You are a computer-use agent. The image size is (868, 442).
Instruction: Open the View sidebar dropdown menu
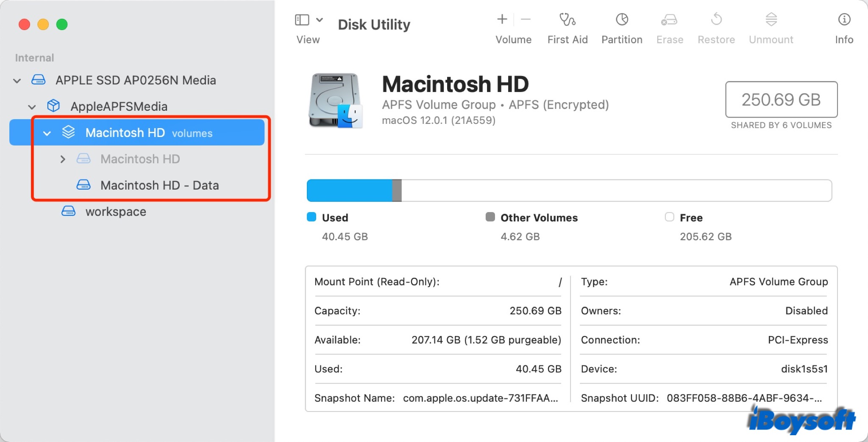309,20
